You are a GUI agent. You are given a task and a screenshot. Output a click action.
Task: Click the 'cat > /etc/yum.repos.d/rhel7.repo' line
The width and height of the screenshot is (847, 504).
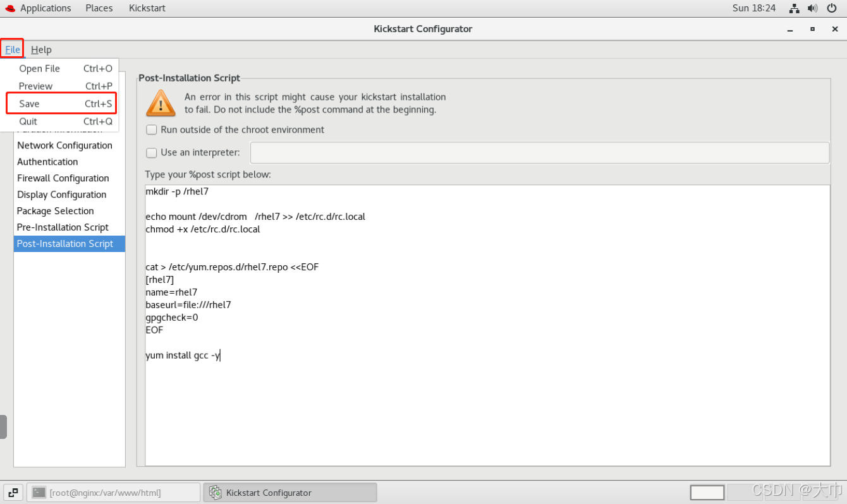[x=232, y=267]
